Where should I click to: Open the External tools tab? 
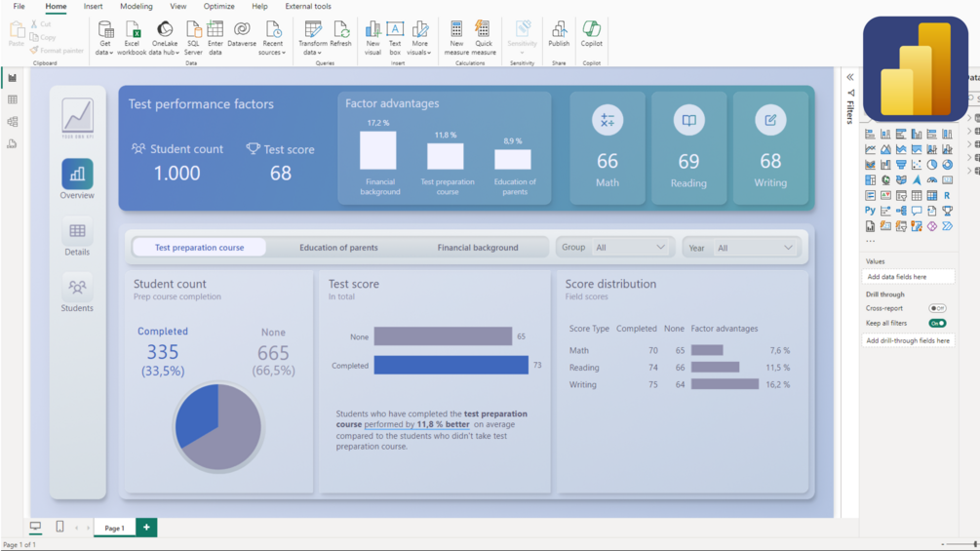coord(308,6)
